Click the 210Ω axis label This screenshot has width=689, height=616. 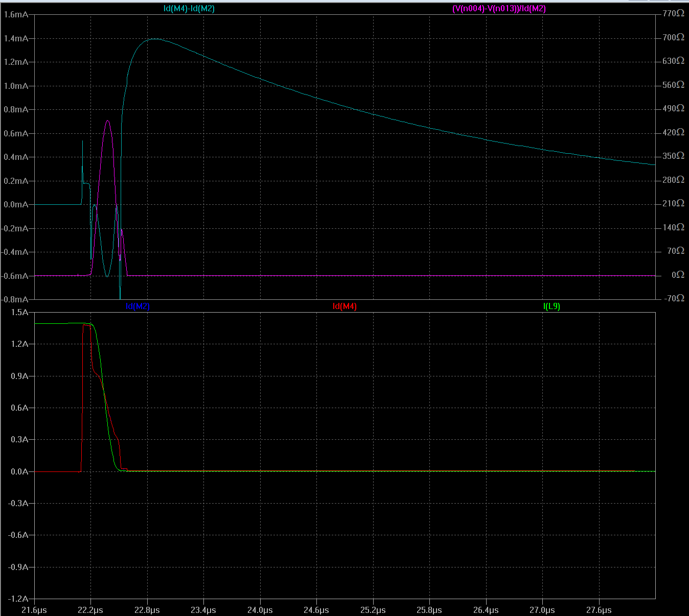tap(673, 204)
